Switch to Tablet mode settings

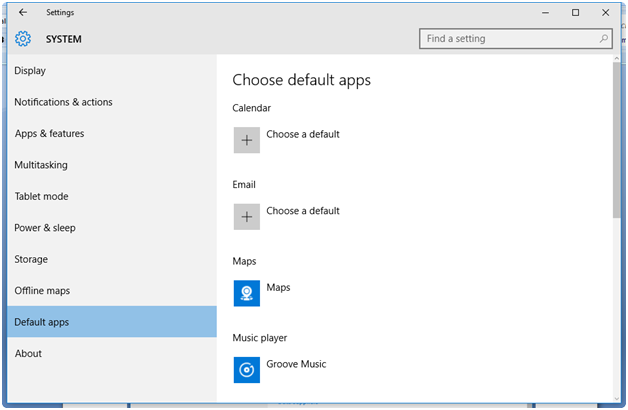(41, 197)
